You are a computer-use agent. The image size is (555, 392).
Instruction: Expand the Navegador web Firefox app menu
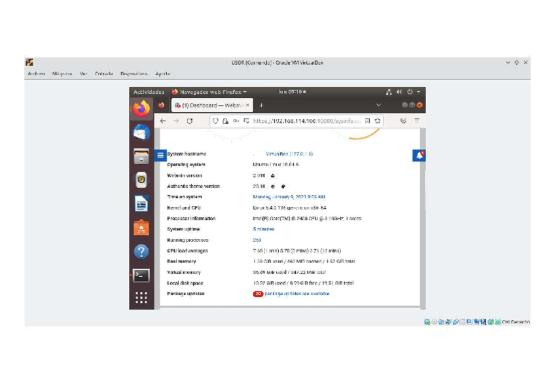[x=209, y=92]
